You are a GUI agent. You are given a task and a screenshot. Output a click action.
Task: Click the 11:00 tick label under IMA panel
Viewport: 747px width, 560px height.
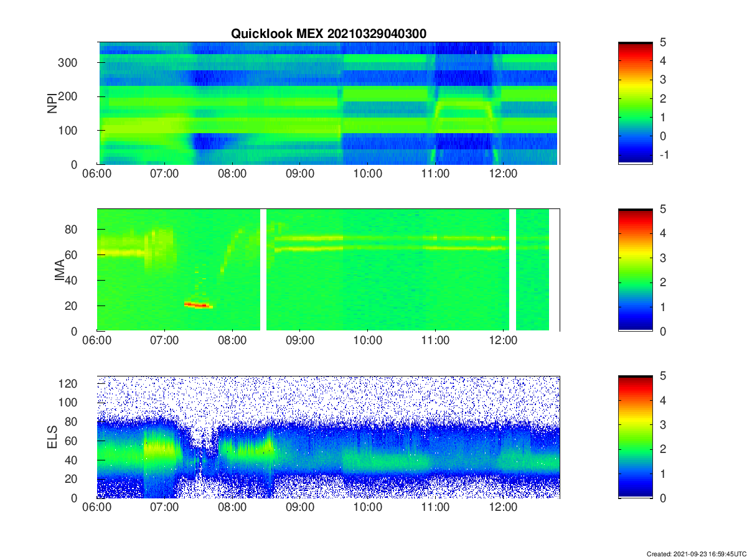pos(435,341)
